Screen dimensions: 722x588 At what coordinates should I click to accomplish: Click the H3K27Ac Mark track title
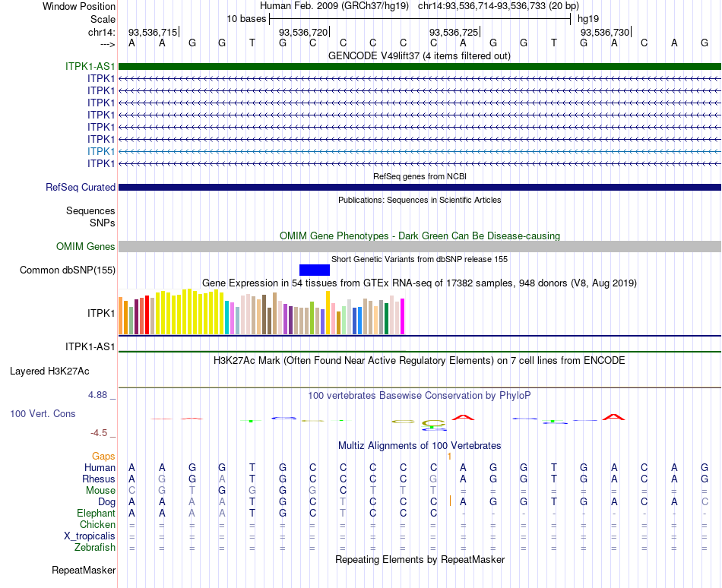coord(419,360)
